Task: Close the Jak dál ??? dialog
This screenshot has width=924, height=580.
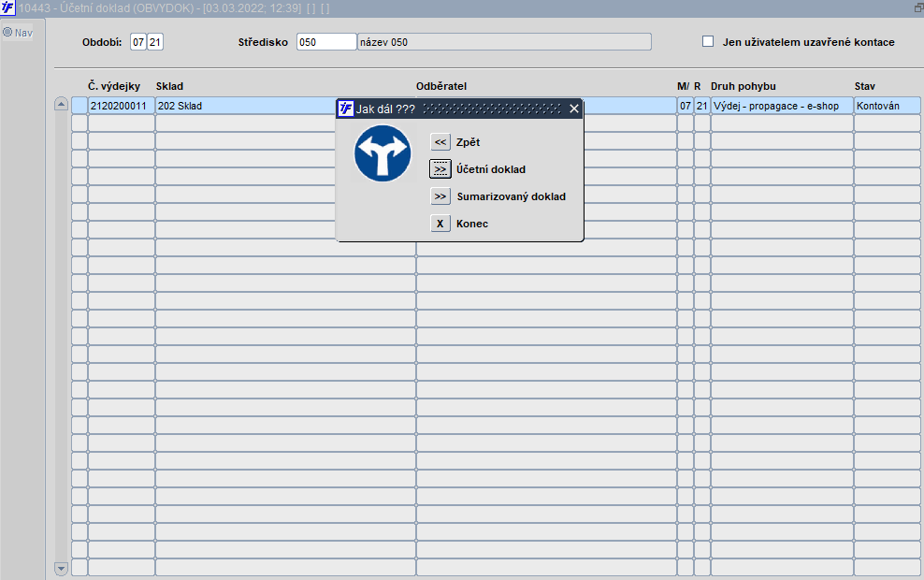Action: (x=574, y=109)
